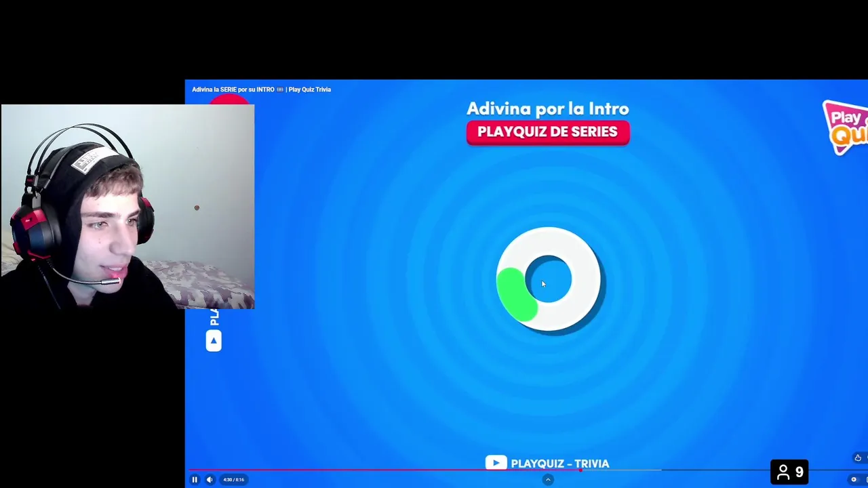Click the viewer count icon showing 9
This screenshot has height=488, width=868.
point(789,472)
